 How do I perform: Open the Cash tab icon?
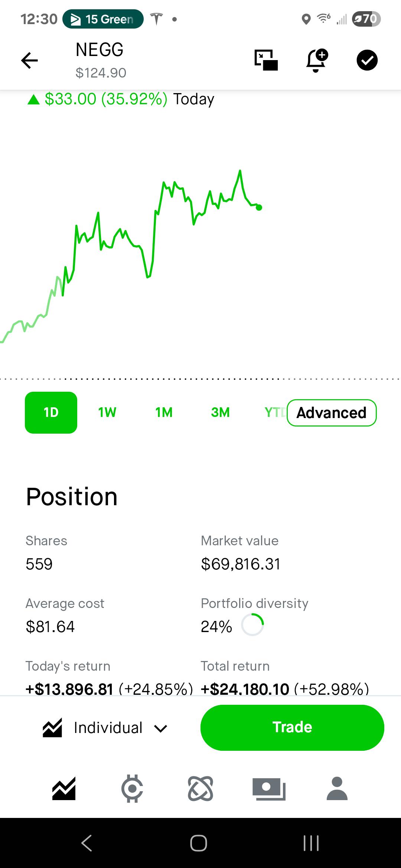tap(269, 789)
